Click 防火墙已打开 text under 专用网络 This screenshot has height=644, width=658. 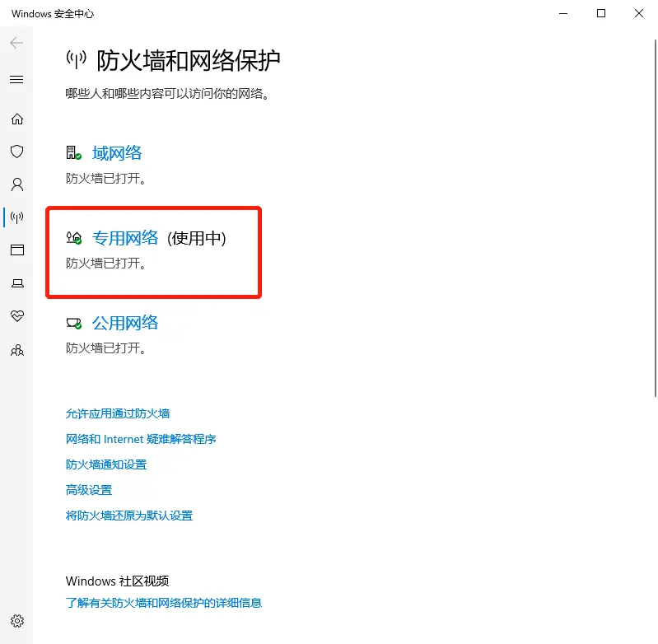(x=105, y=264)
